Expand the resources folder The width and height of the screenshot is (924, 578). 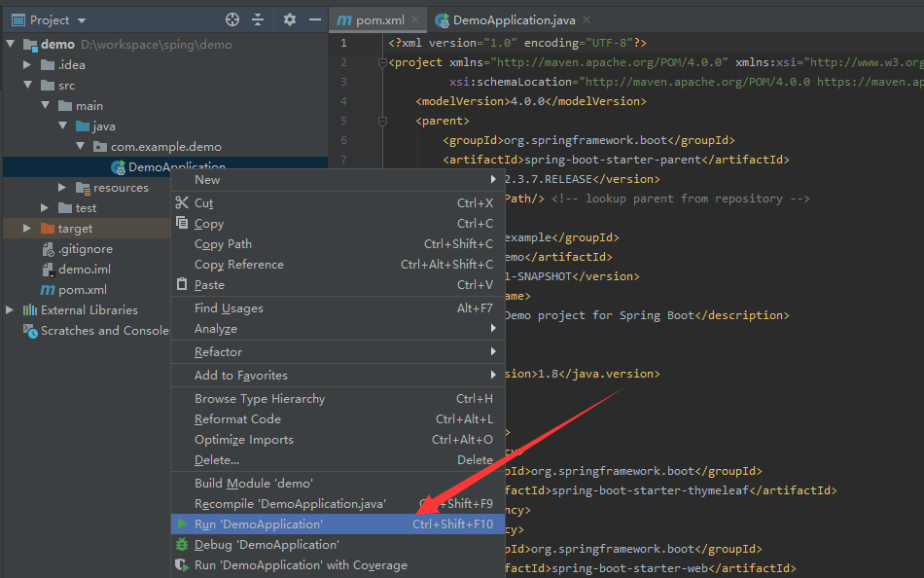[x=62, y=187]
